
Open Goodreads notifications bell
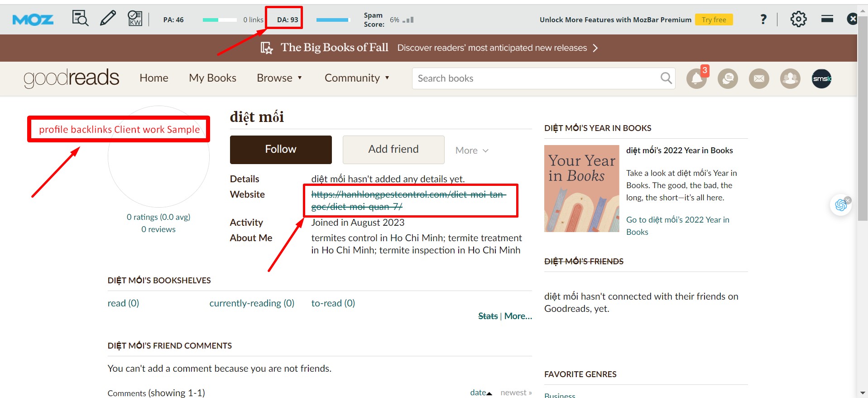[x=696, y=79]
